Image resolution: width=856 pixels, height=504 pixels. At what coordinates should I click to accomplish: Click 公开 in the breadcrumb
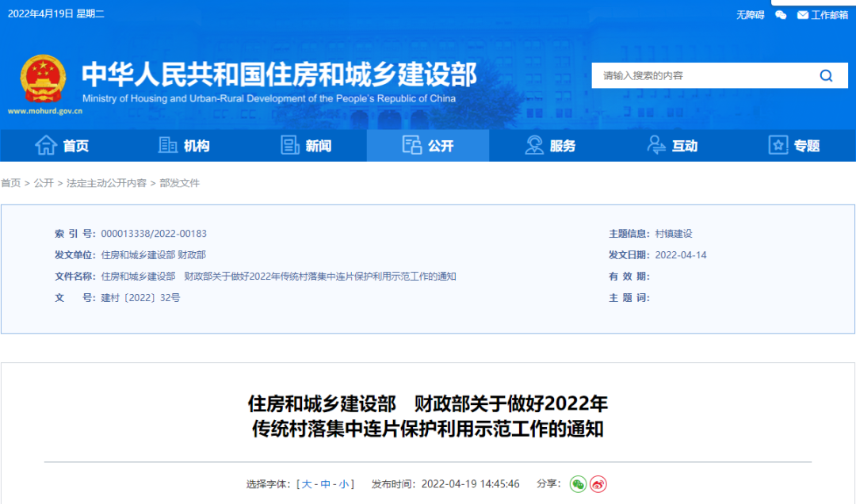[x=44, y=183]
